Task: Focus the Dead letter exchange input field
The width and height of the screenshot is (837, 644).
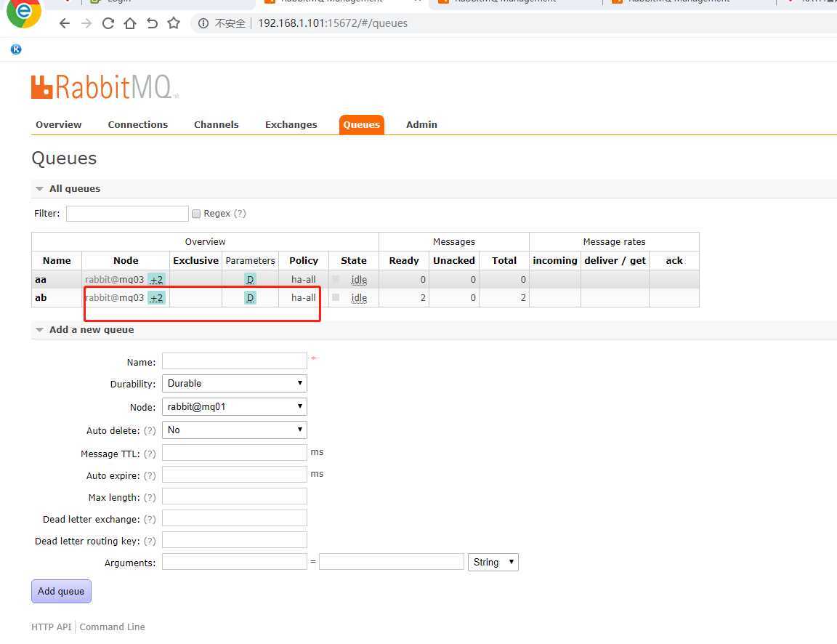Action: coord(235,518)
